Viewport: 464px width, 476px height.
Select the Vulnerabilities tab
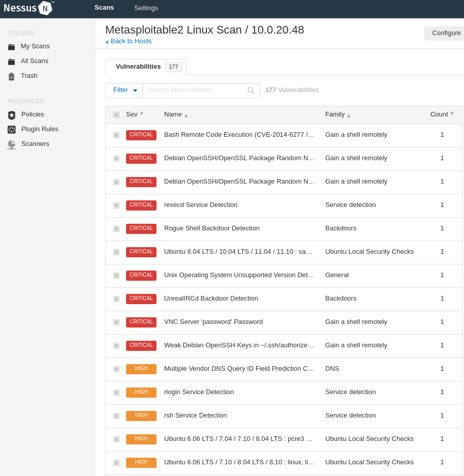(146, 67)
